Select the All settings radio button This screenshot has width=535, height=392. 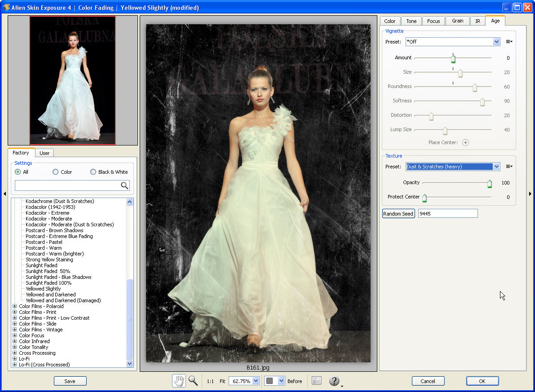(x=18, y=172)
